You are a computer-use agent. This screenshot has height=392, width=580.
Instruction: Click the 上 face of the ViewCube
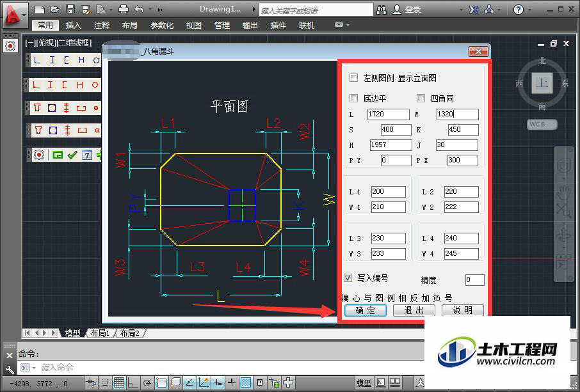542,83
